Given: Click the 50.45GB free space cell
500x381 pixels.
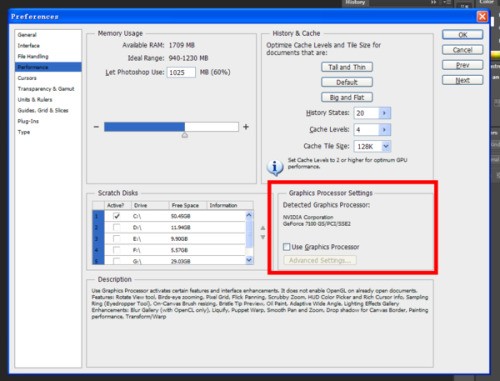Looking at the screenshot, I should 180,216.
